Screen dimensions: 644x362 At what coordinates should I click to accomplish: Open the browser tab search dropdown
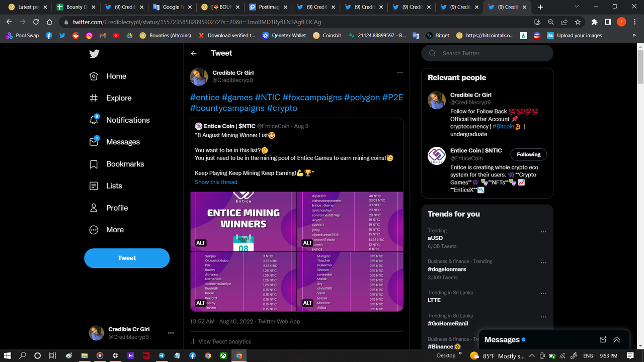(x=577, y=7)
